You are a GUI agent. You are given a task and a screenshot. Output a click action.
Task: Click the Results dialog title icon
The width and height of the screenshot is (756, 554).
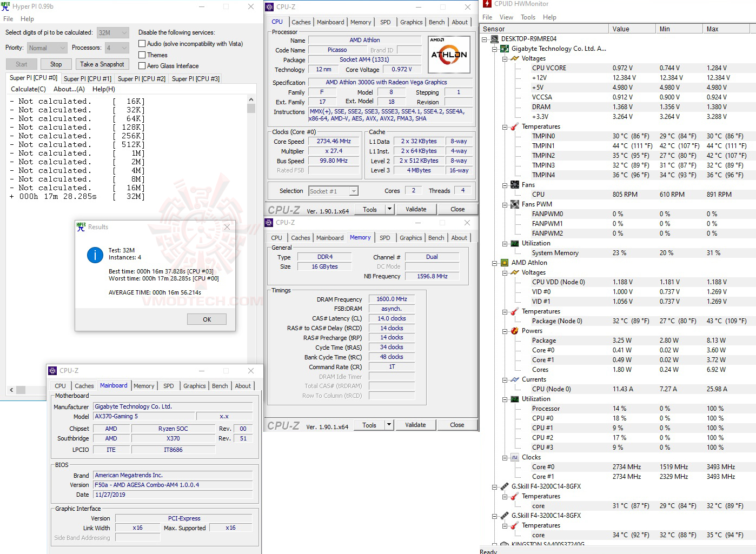(81, 227)
